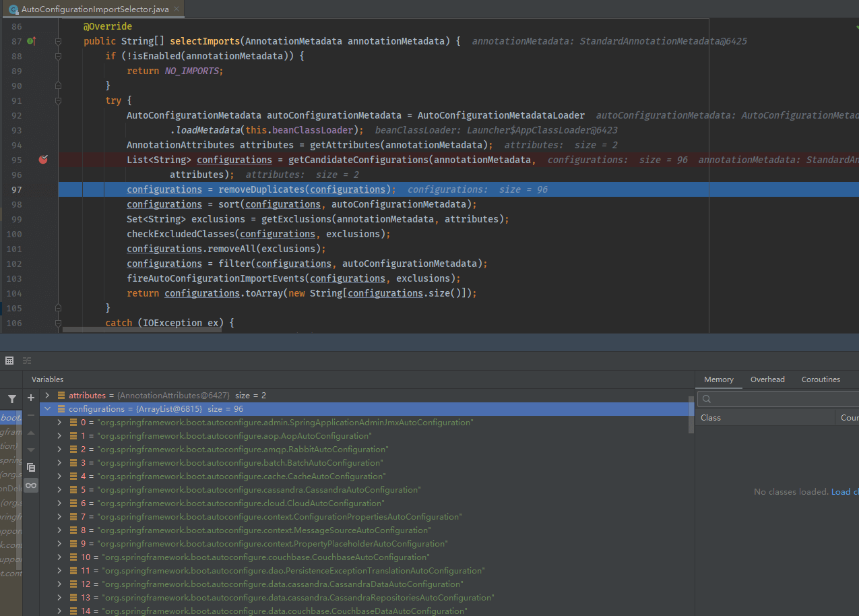Click the checkExcludedClasses call on line 100
The width and height of the screenshot is (859, 616).
[x=181, y=234]
